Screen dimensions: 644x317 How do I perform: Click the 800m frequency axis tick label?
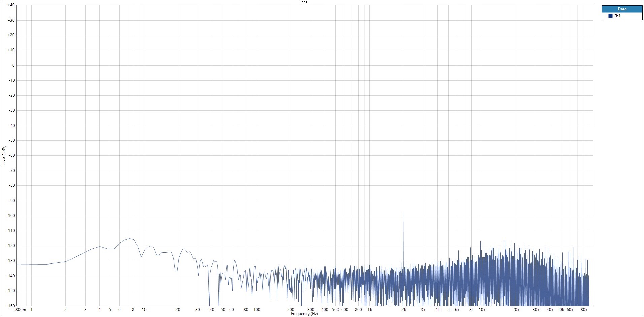[x=21, y=310]
